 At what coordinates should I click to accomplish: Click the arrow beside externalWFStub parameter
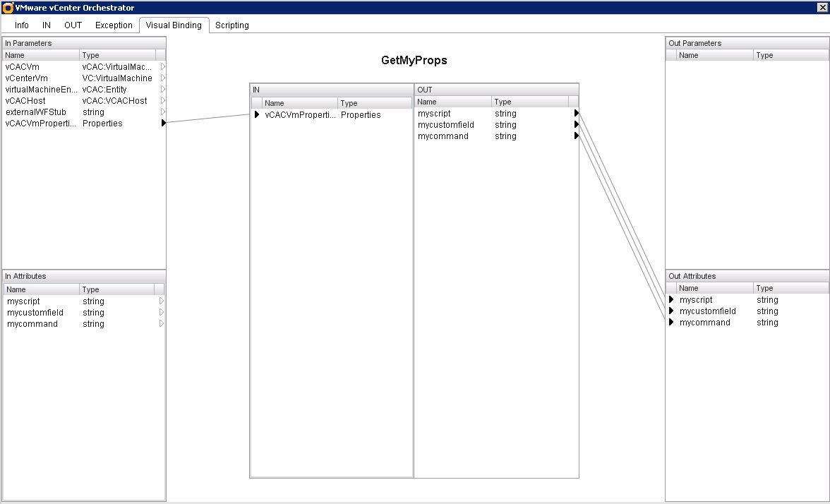coord(162,112)
